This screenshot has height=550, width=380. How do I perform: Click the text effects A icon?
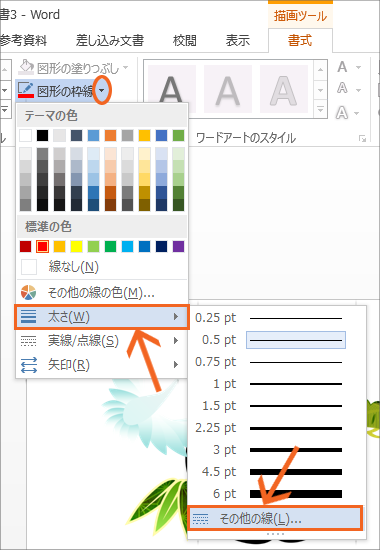pyautogui.click(x=342, y=113)
